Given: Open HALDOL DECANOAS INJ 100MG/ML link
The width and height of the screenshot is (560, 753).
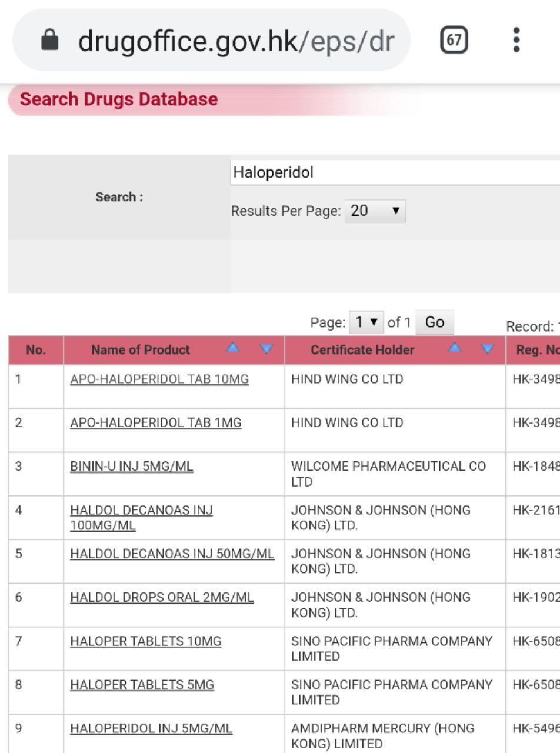Looking at the screenshot, I should (x=141, y=518).
